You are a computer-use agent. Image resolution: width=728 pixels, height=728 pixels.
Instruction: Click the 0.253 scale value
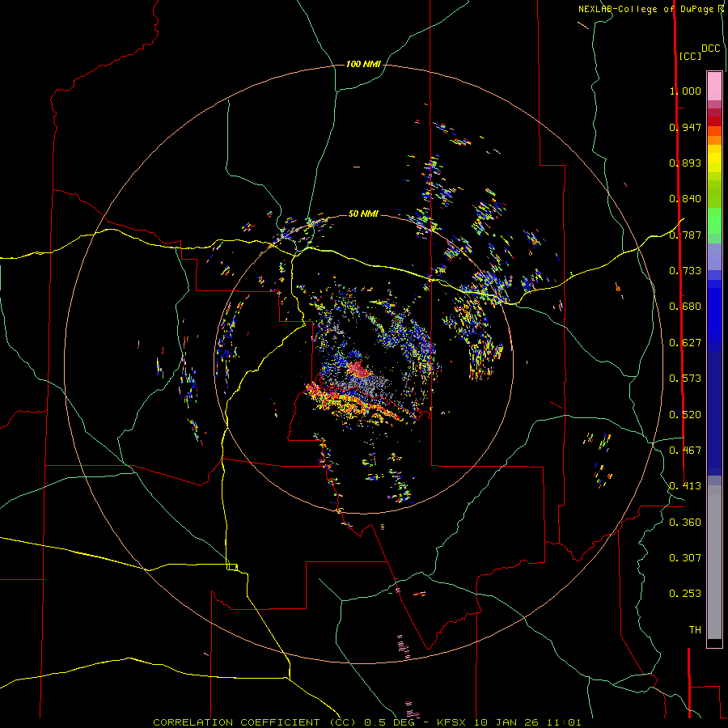(685, 594)
